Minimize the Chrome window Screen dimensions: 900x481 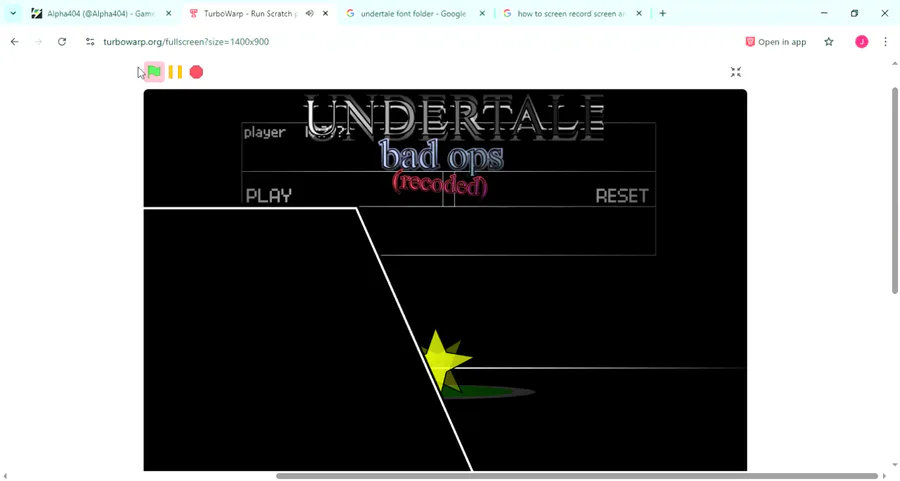click(x=824, y=13)
